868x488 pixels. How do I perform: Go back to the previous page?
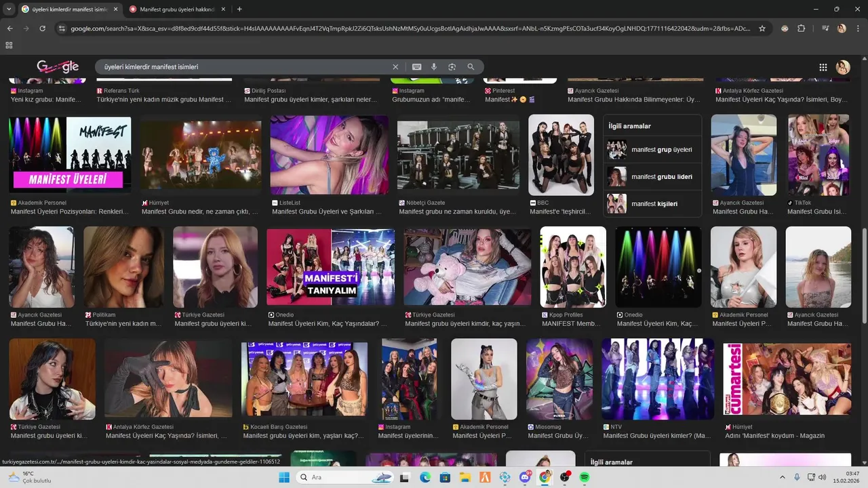tap(9, 28)
